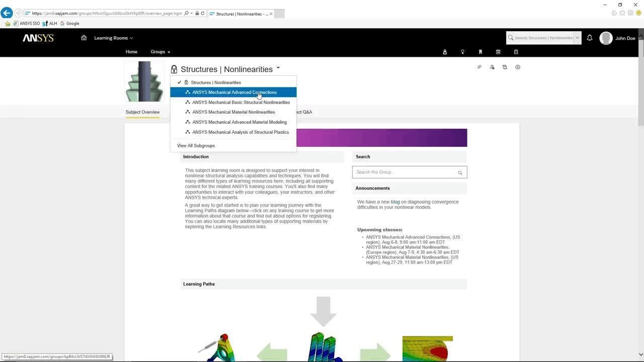Select ANSYS Mechanical Advanced Connections subgroup
Screen dimensions: 644x362
pyautogui.click(x=233, y=93)
